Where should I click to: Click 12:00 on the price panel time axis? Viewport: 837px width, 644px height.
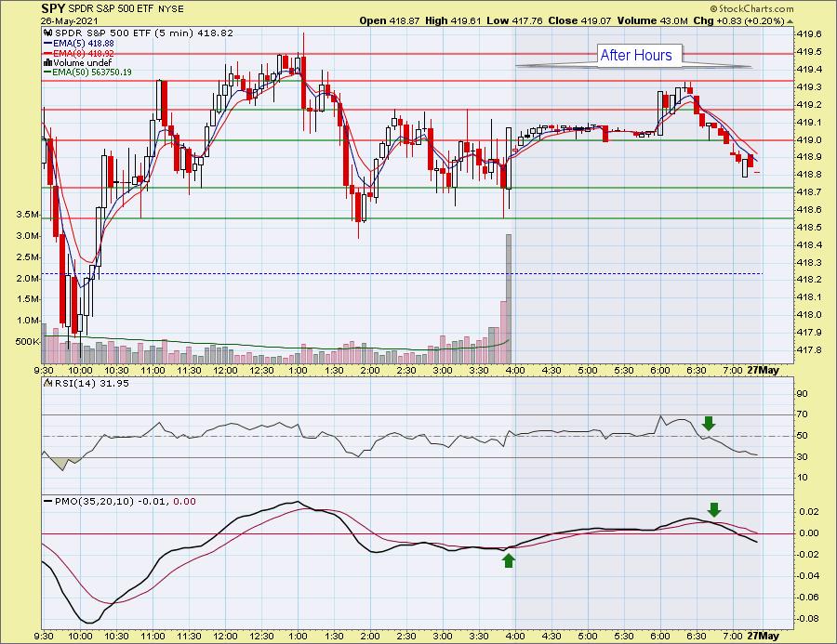click(225, 370)
